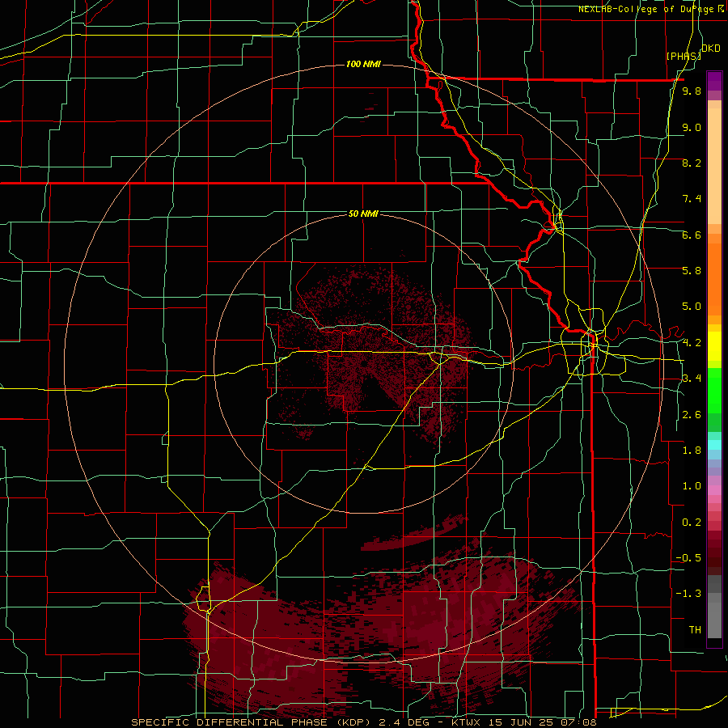Click the 50 NMI range ring label

(363, 214)
